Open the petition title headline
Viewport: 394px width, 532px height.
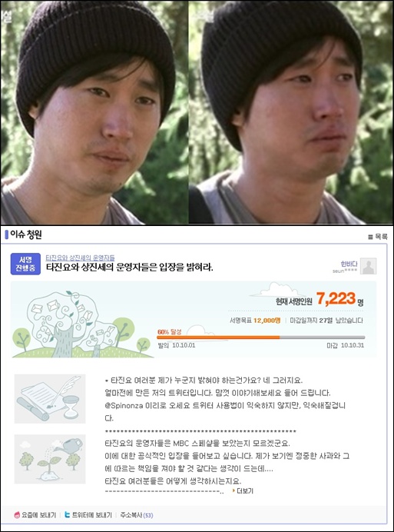[130, 268]
